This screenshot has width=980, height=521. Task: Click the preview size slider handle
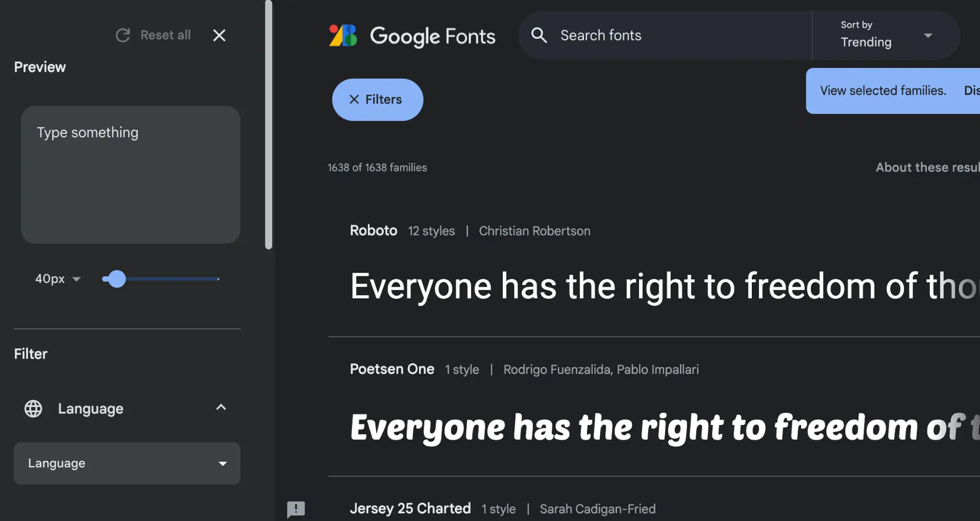point(117,279)
